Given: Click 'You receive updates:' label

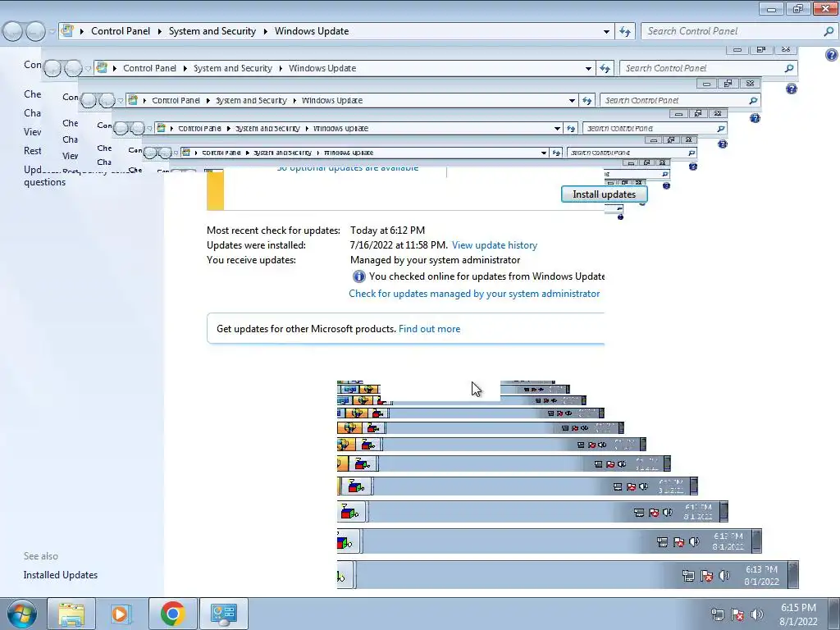Looking at the screenshot, I should coord(251,260).
